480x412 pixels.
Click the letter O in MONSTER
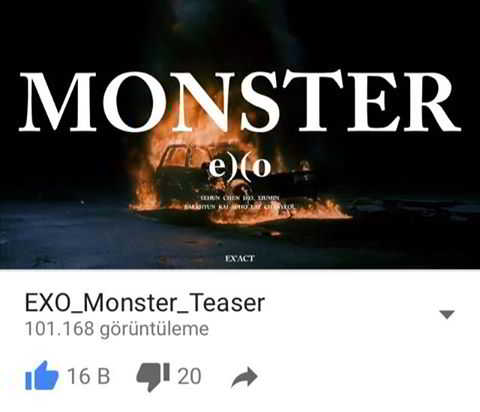click(134, 102)
